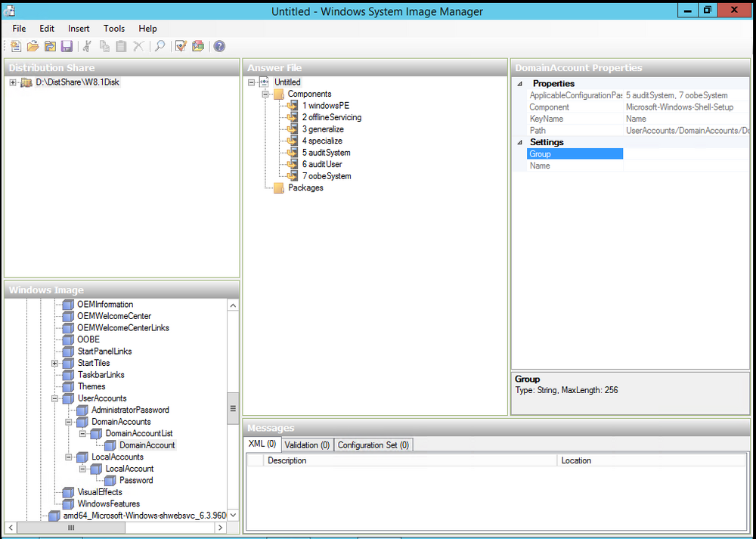This screenshot has height=539, width=756.
Task: Select the TaskbarLinks tree item
Action: pos(101,375)
